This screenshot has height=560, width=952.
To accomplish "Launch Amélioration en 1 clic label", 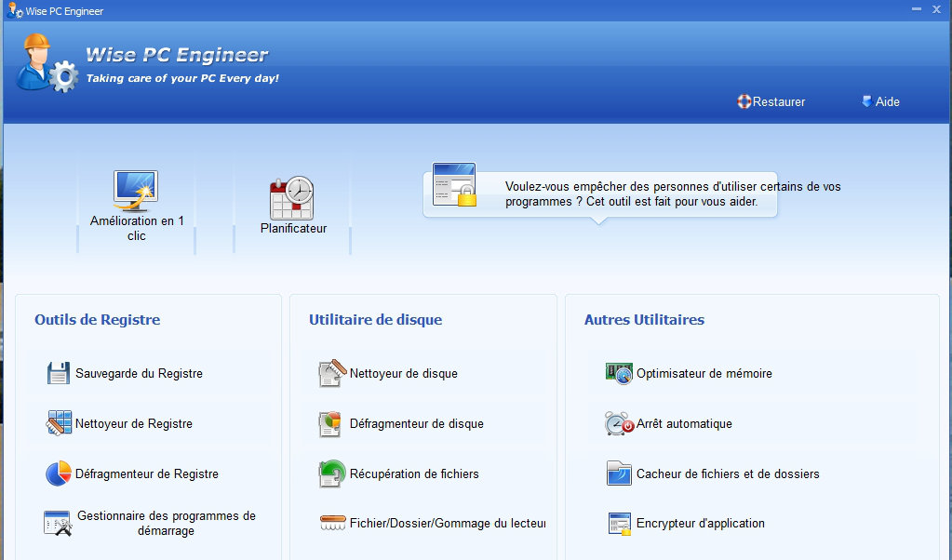I will [137, 228].
